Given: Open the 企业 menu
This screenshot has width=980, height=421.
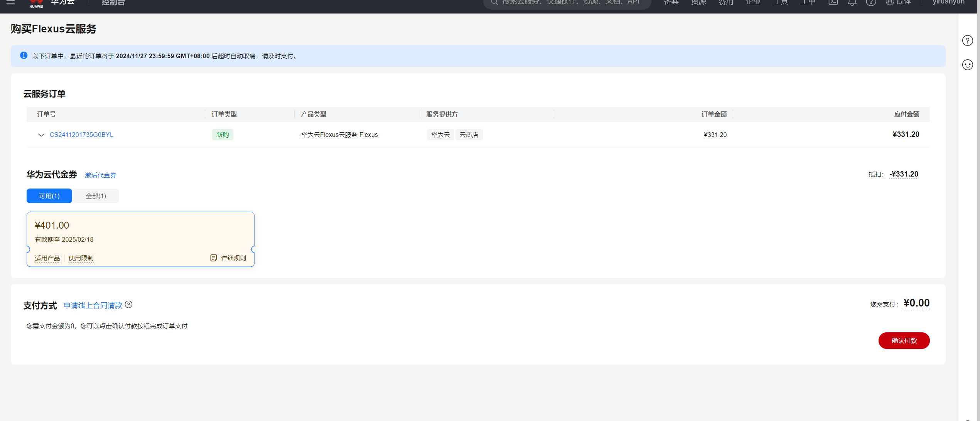Looking at the screenshot, I should [x=753, y=2].
